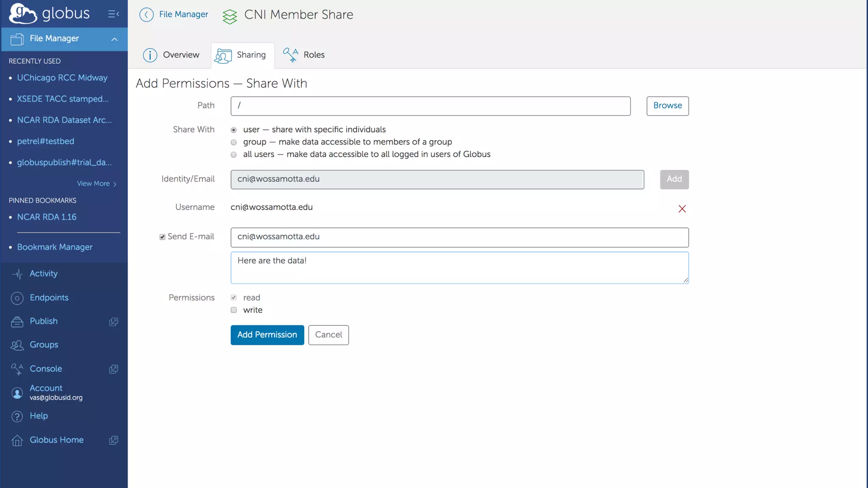
Task: Open Endpoints via its circle icon
Action: point(17,298)
